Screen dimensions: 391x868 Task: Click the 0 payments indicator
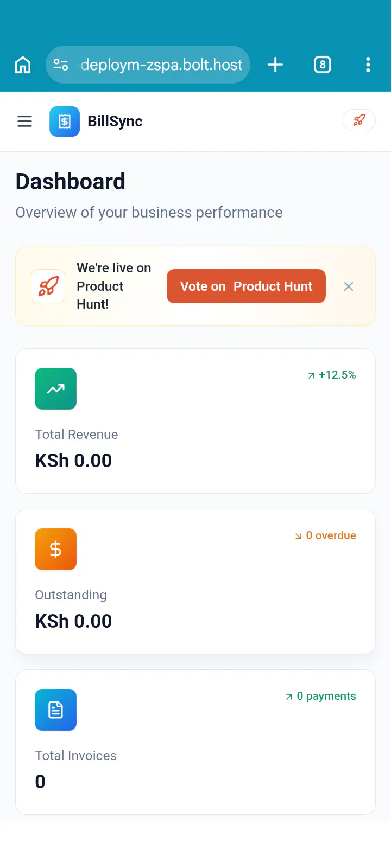point(321,696)
